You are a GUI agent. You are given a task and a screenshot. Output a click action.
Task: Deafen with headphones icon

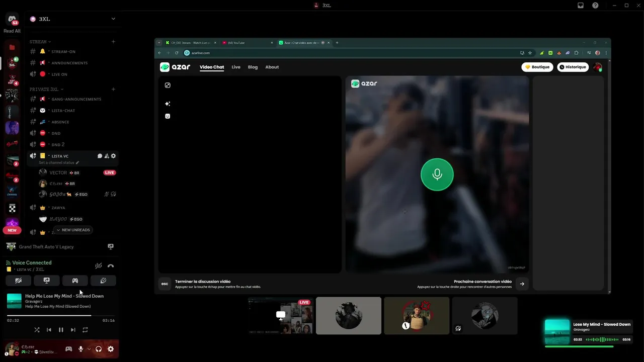tap(99, 349)
